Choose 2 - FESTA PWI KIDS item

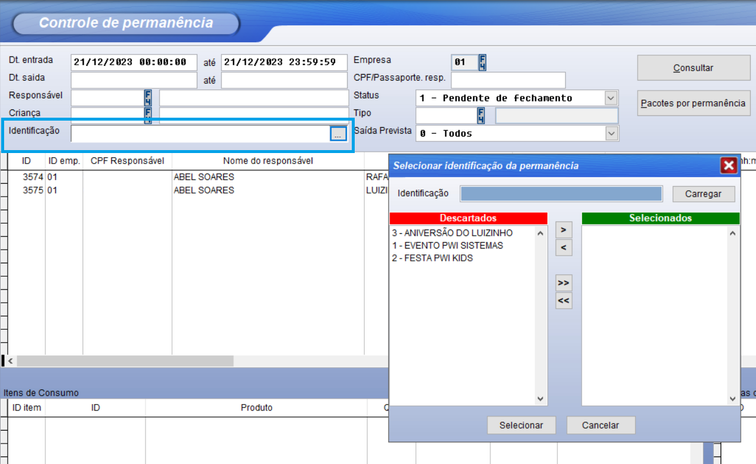(432, 258)
